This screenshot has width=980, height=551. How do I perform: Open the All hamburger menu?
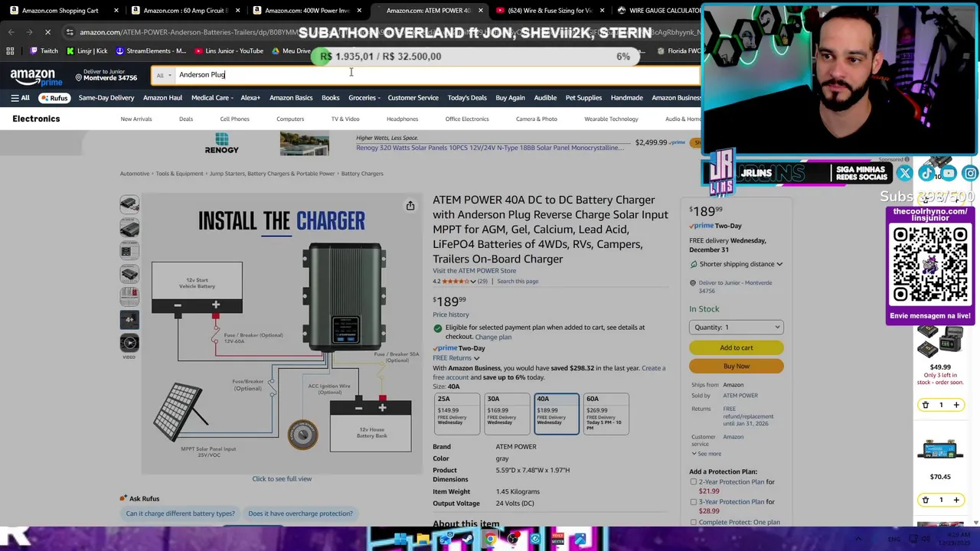click(20, 98)
